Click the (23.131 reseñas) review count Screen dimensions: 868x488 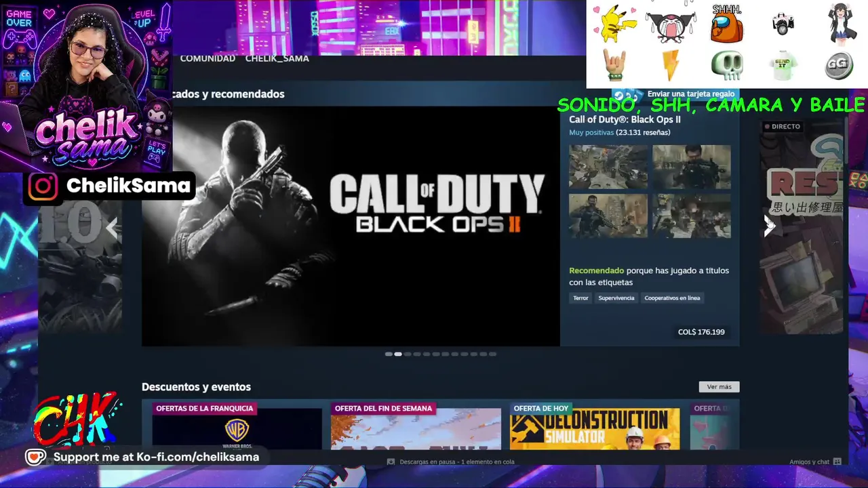coord(643,133)
